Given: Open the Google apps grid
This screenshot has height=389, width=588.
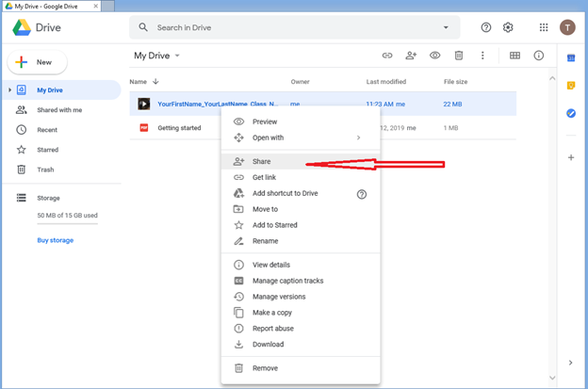Looking at the screenshot, I should (x=544, y=27).
